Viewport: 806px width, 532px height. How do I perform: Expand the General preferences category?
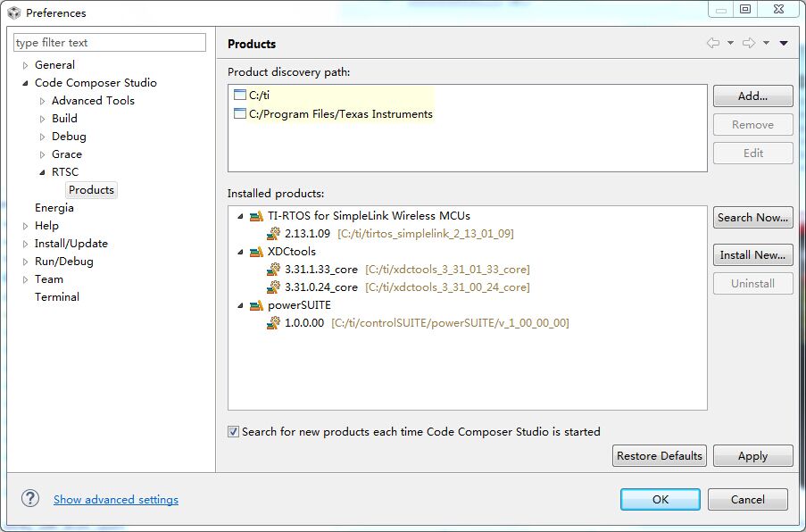pos(25,65)
